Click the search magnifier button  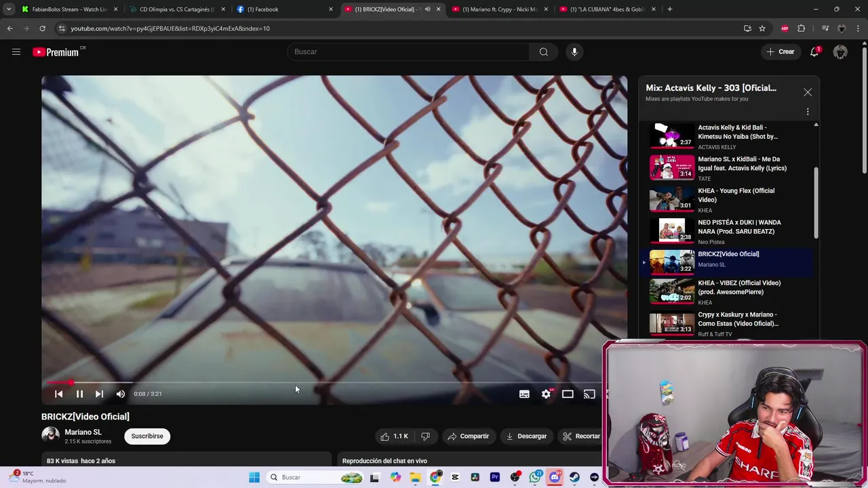click(544, 52)
